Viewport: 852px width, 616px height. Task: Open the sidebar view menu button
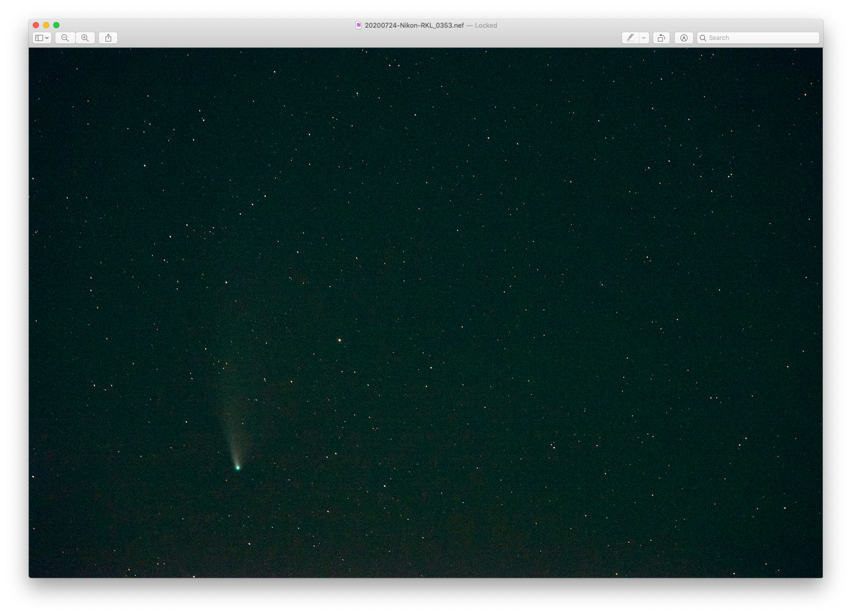point(42,38)
